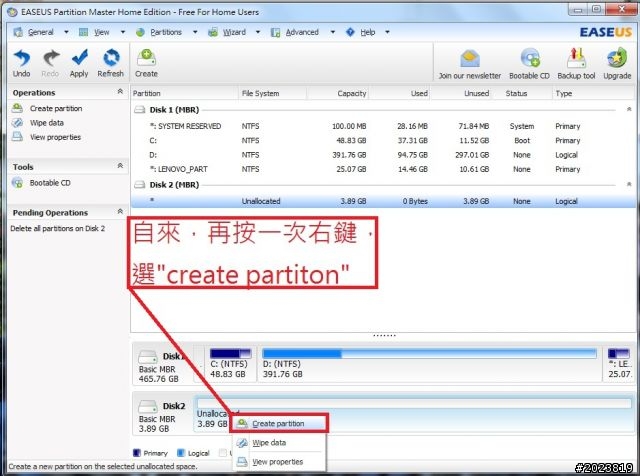Sort by the File System column header
Viewport: 640px width, 476px height.
(x=272, y=93)
